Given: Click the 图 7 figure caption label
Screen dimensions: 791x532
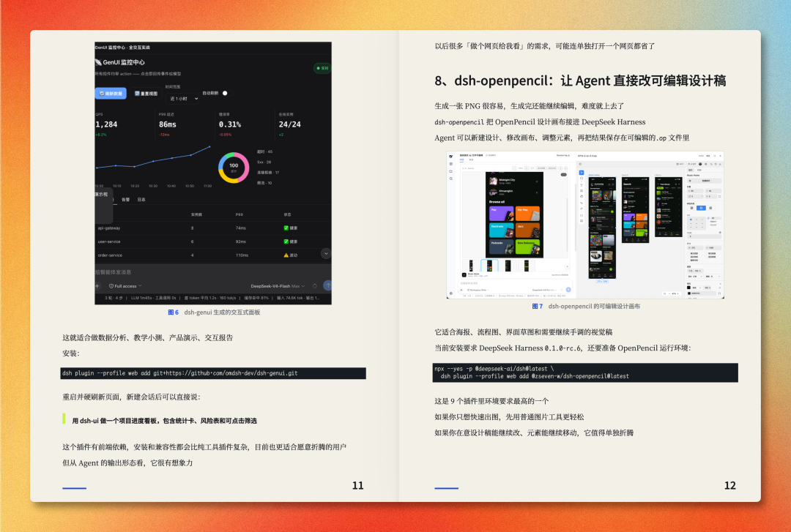Looking at the screenshot, I should coord(538,306).
